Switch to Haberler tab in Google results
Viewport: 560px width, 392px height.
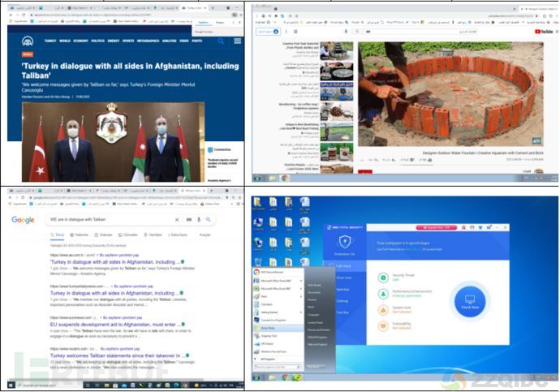click(80, 235)
